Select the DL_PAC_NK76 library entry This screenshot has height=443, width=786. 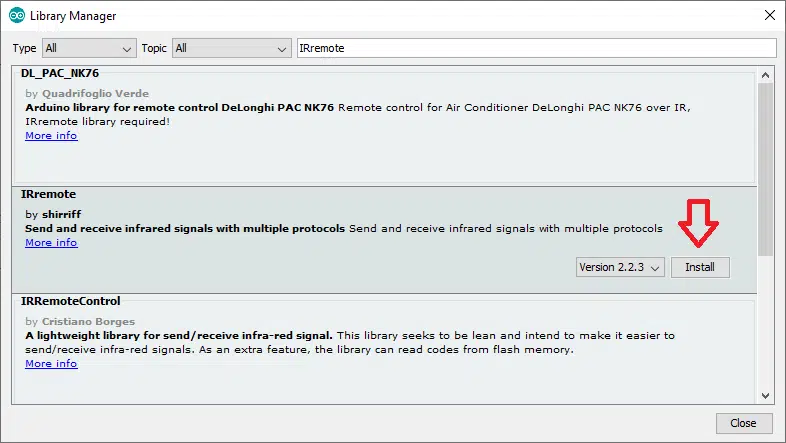[x=384, y=125]
